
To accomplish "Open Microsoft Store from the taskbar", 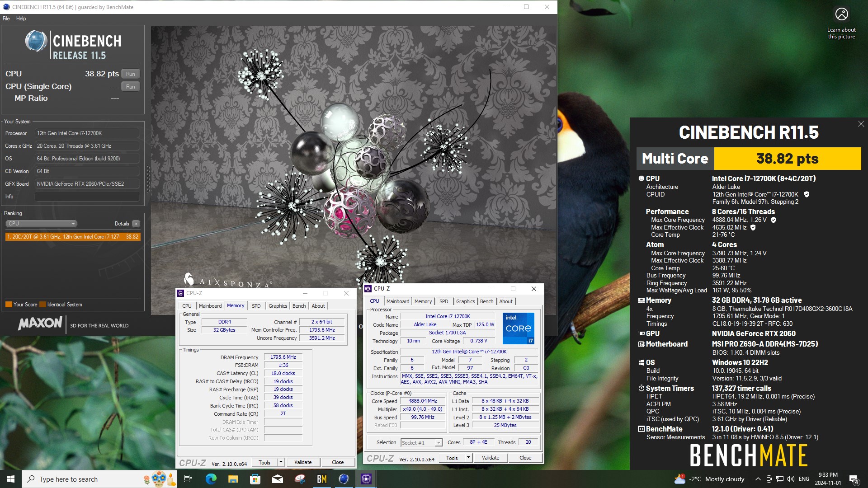I will point(255,479).
